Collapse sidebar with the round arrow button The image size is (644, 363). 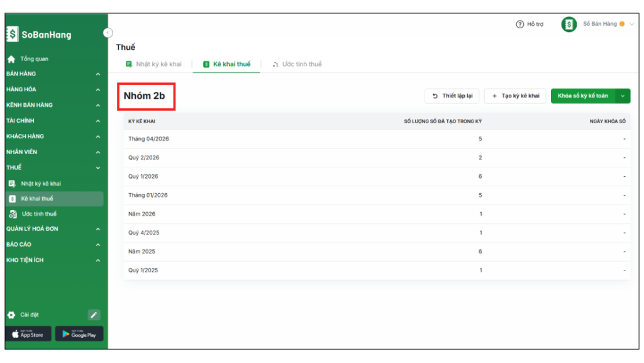108,33
